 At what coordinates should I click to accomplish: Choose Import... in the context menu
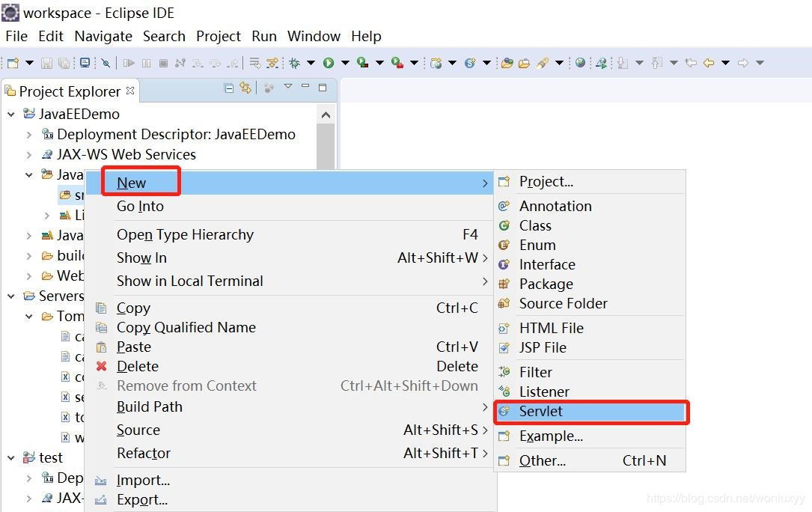click(290, 481)
